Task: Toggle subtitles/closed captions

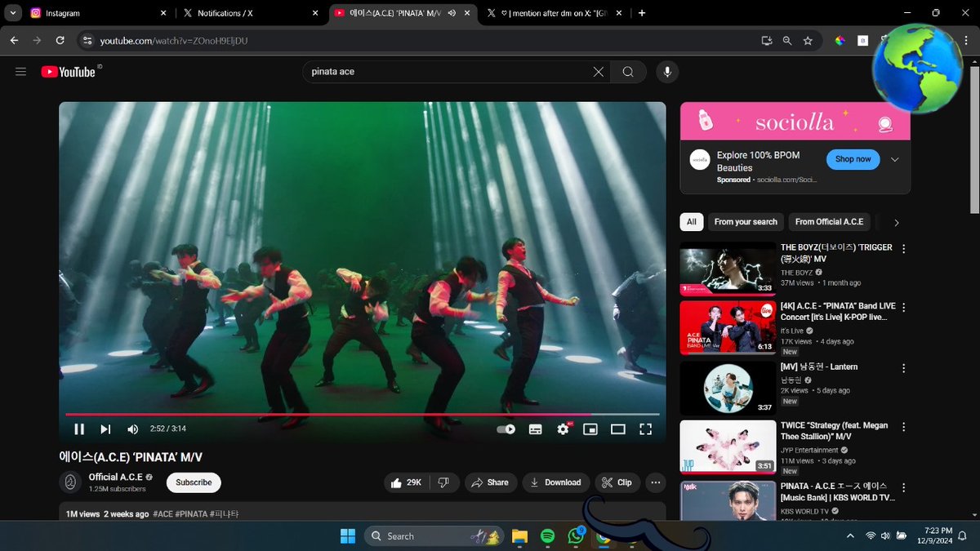Action: pyautogui.click(x=536, y=429)
